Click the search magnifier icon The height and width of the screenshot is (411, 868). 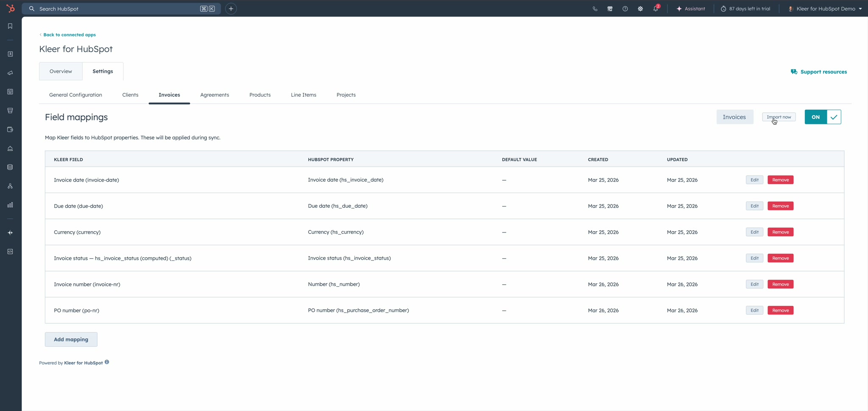[32, 8]
